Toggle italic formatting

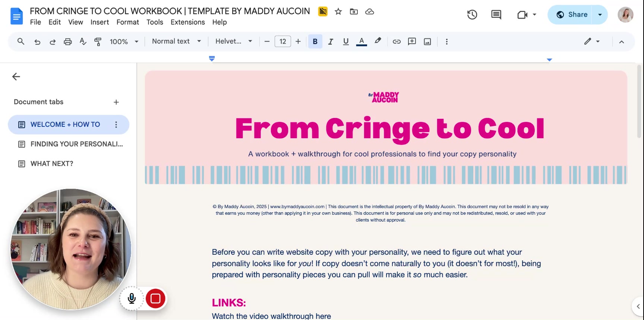331,42
